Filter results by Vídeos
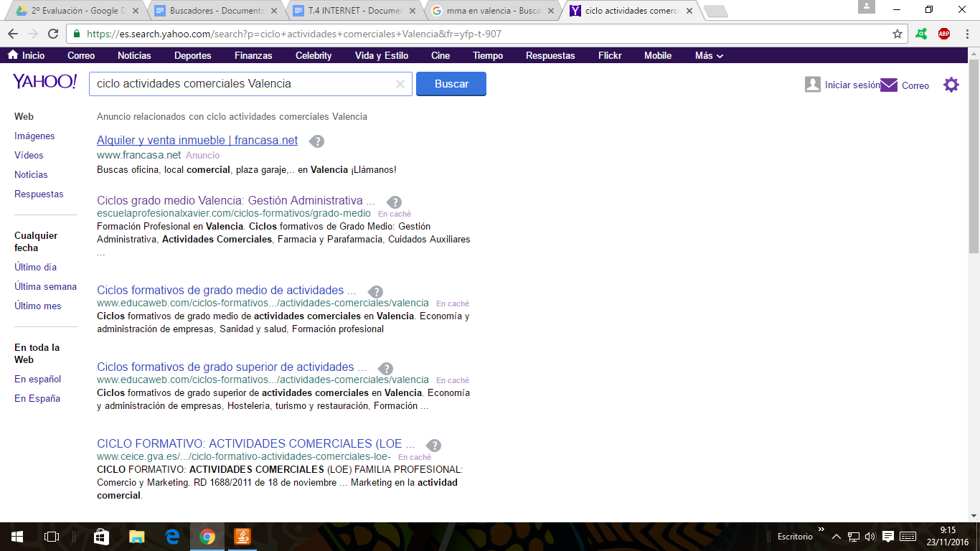This screenshot has width=980, height=551. (x=29, y=156)
